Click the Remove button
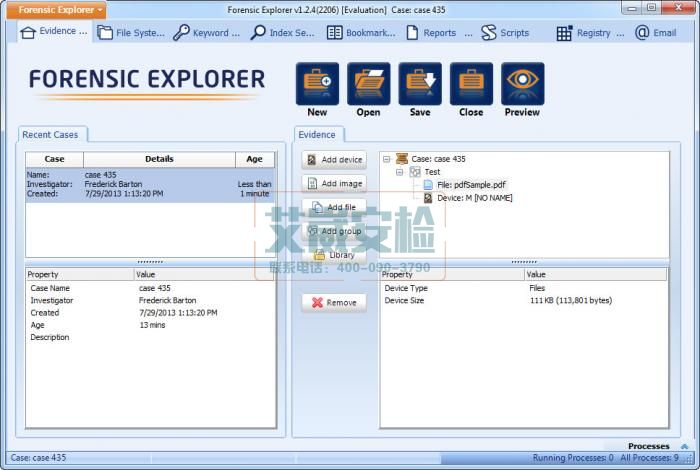The height and width of the screenshot is (470, 700). click(x=334, y=303)
